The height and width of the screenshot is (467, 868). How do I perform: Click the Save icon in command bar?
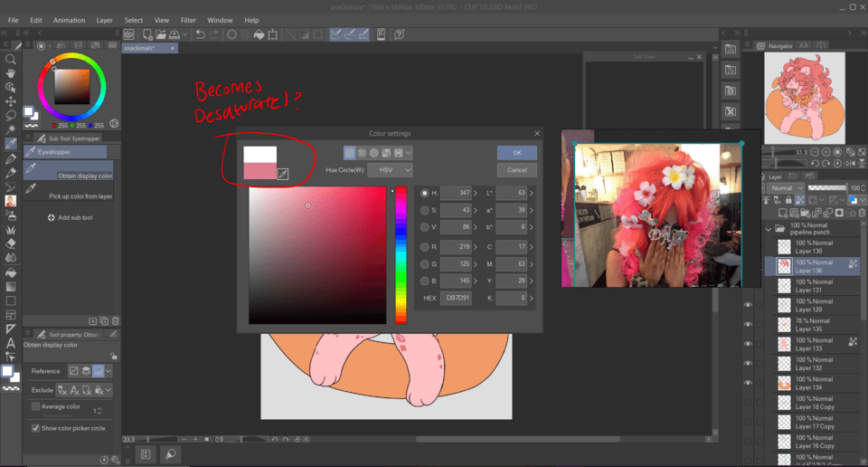point(175,34)
